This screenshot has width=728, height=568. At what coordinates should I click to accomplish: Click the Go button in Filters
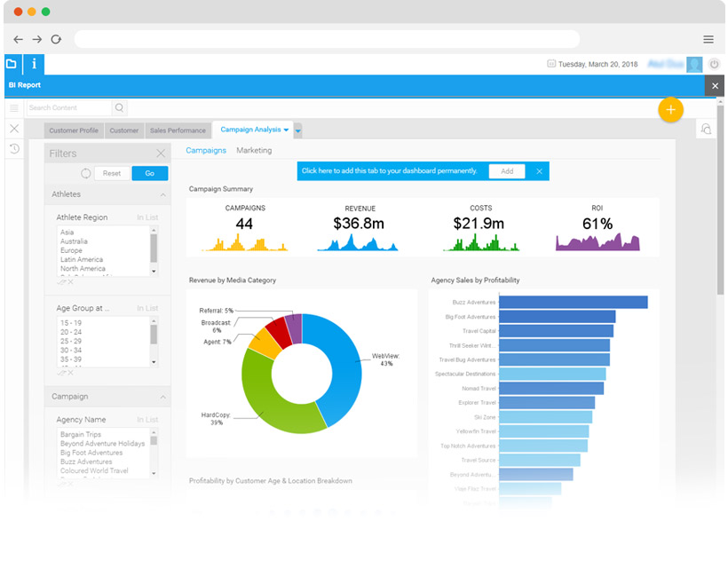point(149,174)
